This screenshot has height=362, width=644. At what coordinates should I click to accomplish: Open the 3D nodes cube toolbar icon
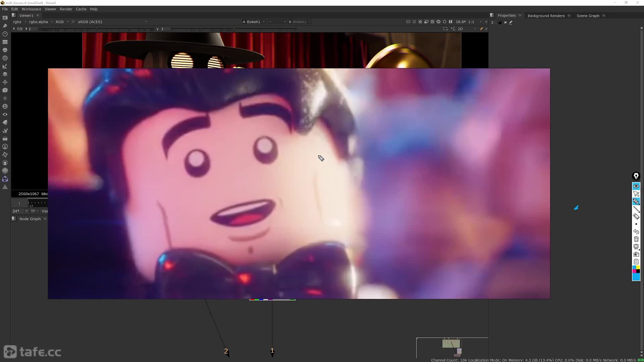coord(5,90)
